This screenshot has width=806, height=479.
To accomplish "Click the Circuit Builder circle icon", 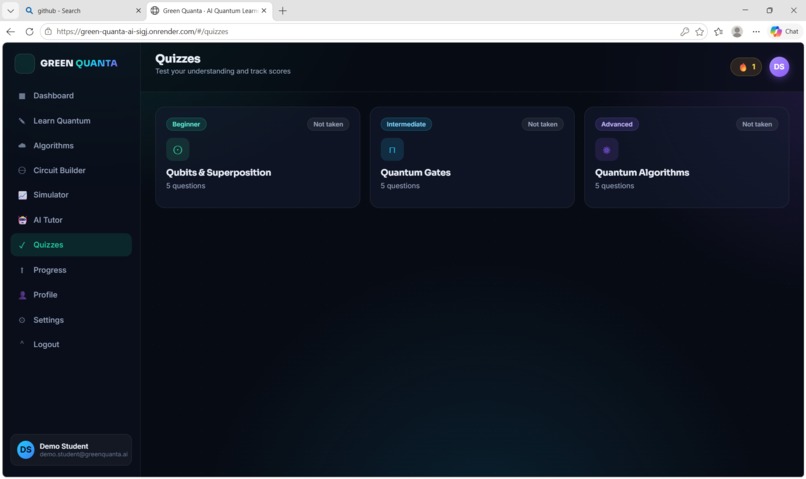I will click(22, 170).
